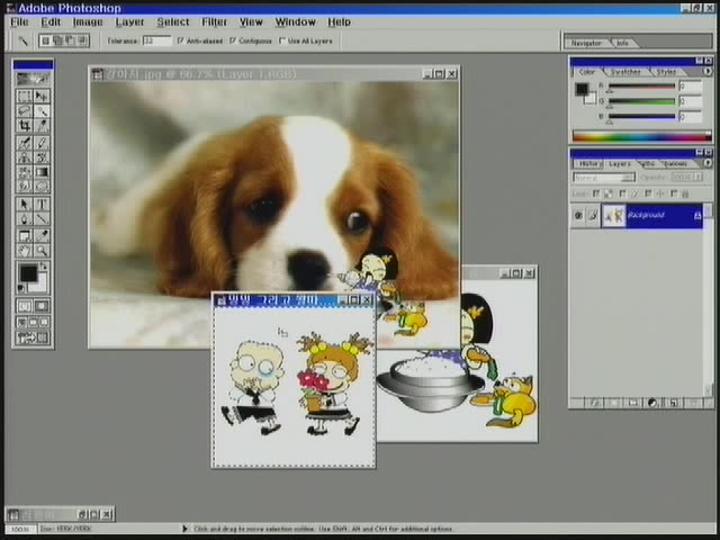
Task: Select the Blur tool
Action: pyautogui.click(x=24, y=186)
